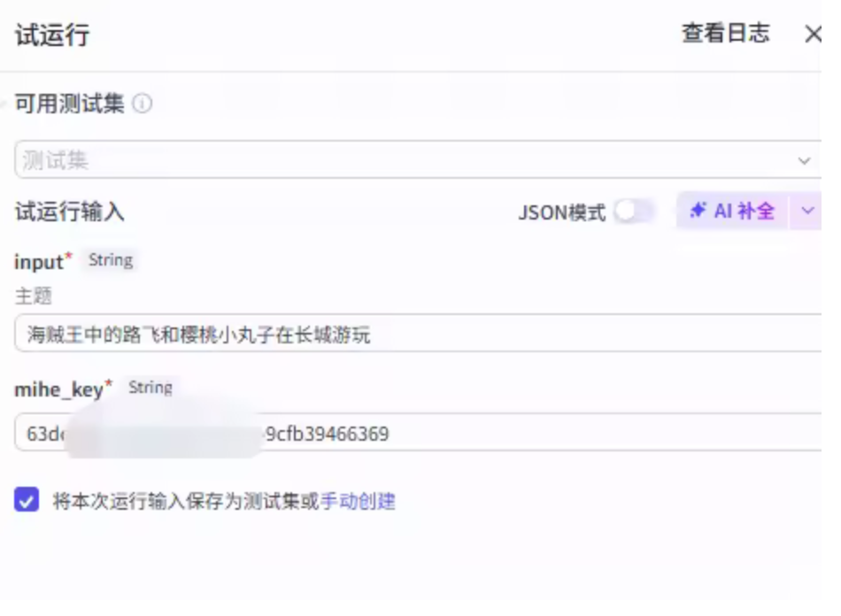Click the AI 补全 button
Screen dimensions: 841x616
(732, 212)
